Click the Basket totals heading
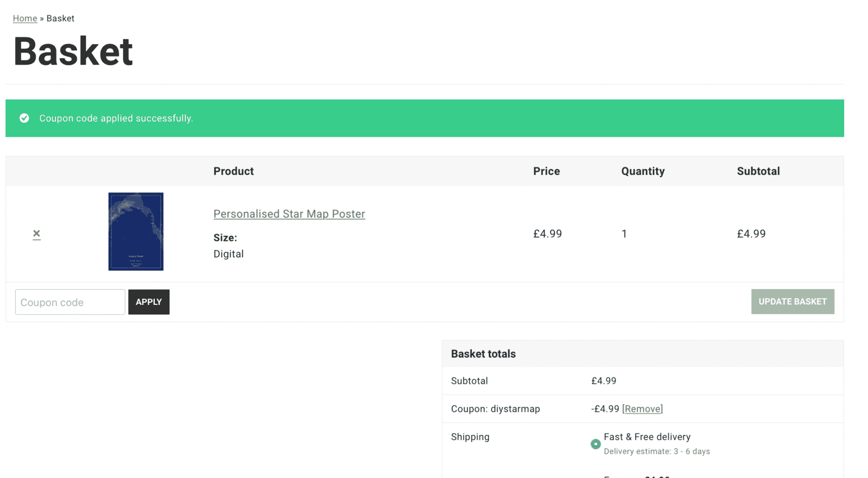Screen dimensions: 868x478 click(x=483, y=354)
